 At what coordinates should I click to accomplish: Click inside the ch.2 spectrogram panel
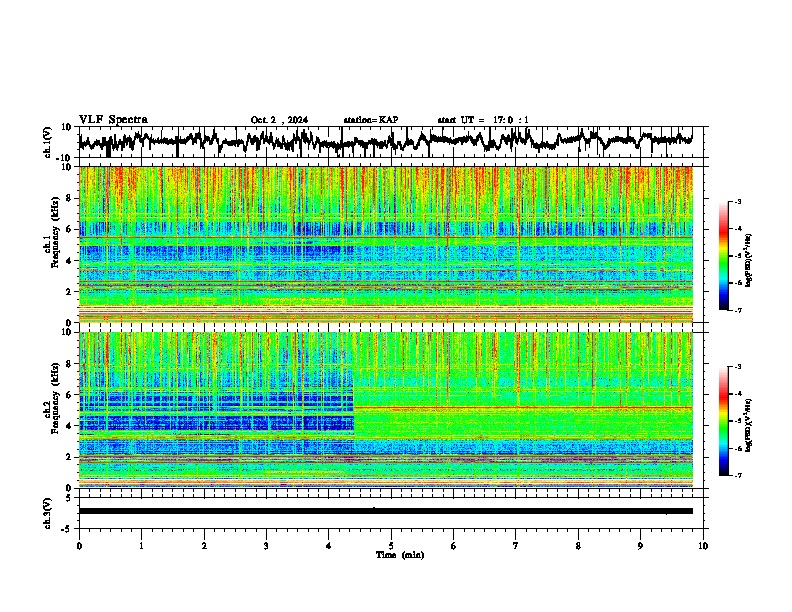click(x=386, y=410)
